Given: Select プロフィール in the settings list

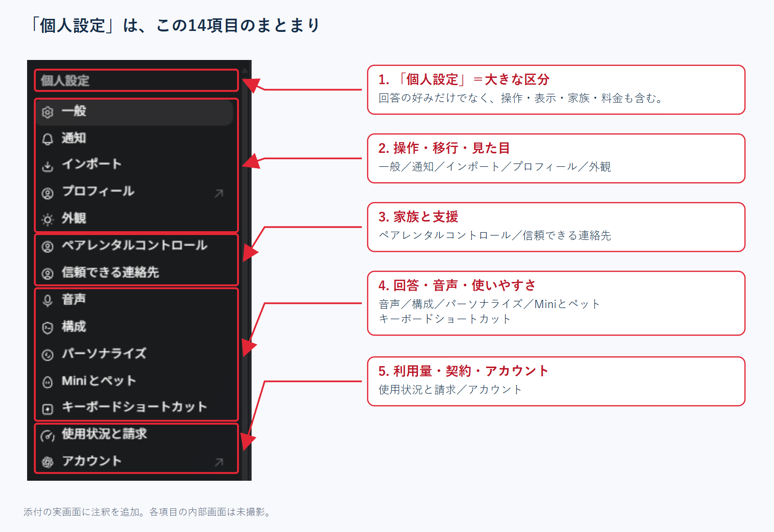Looking at the screenshot, I should 134,192.
